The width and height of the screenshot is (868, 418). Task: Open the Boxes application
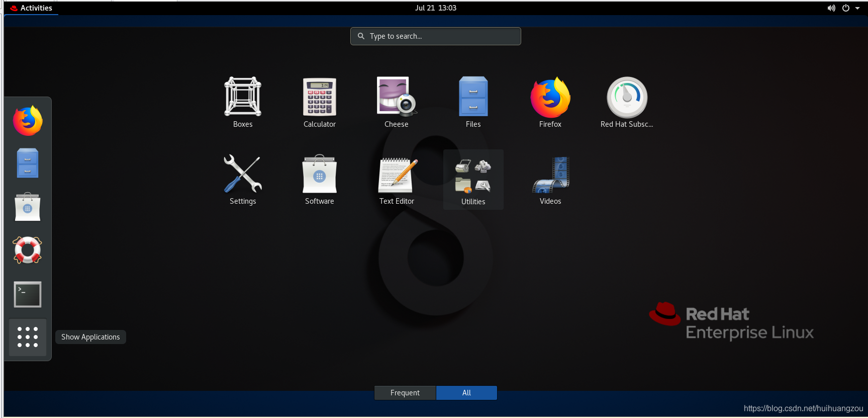coord(243,103)
